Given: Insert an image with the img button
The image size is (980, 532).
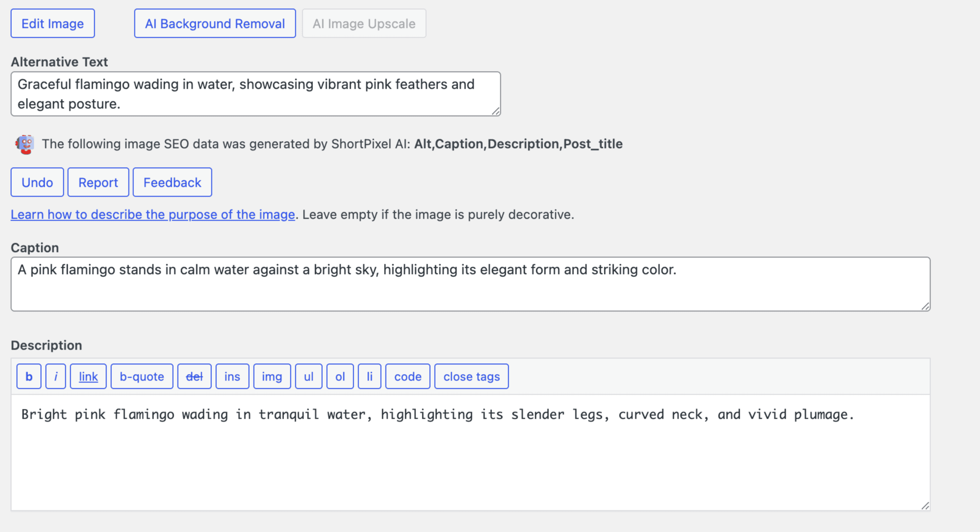Looking at the screenshot, I should 272,377.
